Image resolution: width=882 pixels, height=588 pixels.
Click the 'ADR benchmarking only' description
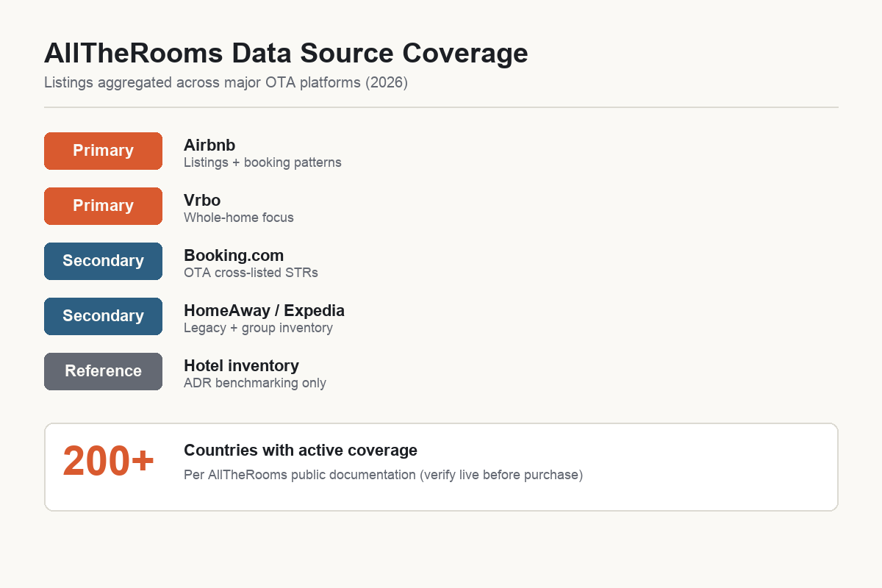coord(255,383)
